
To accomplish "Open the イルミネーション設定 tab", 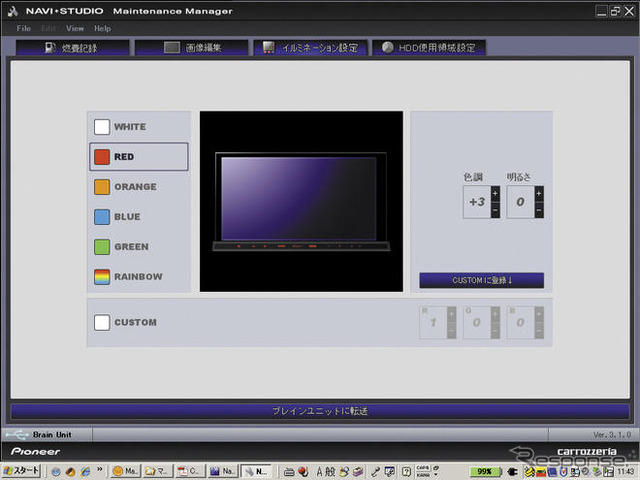I will [311, 48].
